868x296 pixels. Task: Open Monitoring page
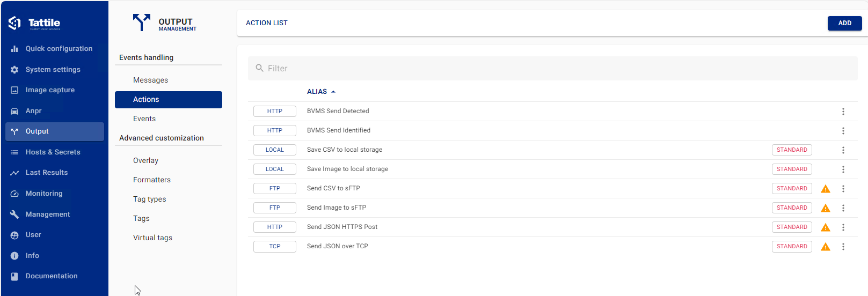[55, 194]
